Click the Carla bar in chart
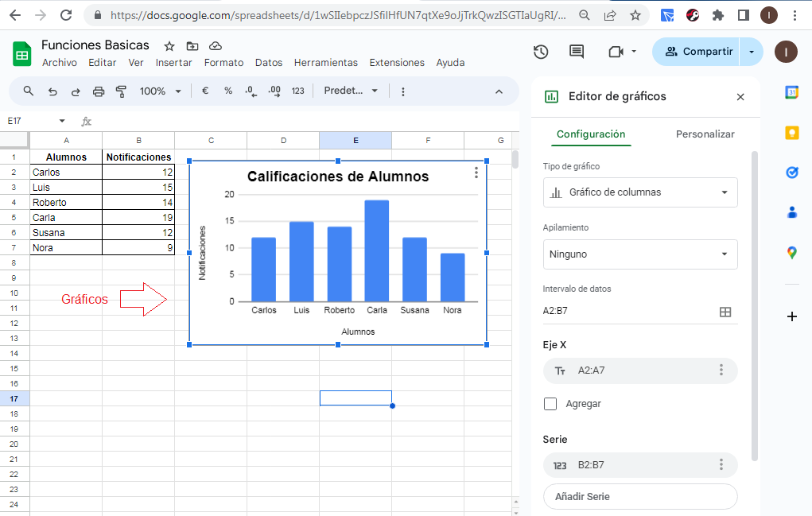Screen dimensions: 812x516 tap(377, 250)
